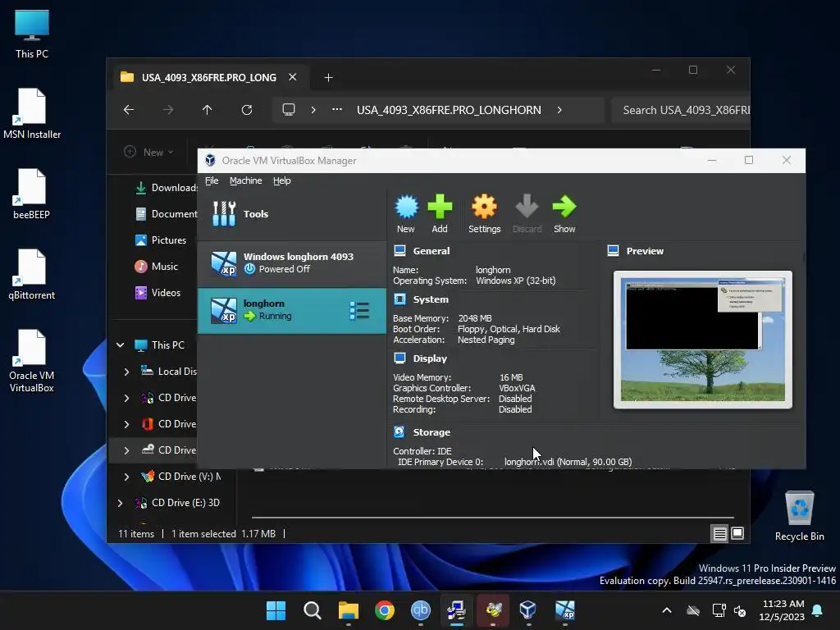840x630 pixels.
Task: Expand the CD Drive (V:) node
Action: pyautogui.click(x=126, y=477)
